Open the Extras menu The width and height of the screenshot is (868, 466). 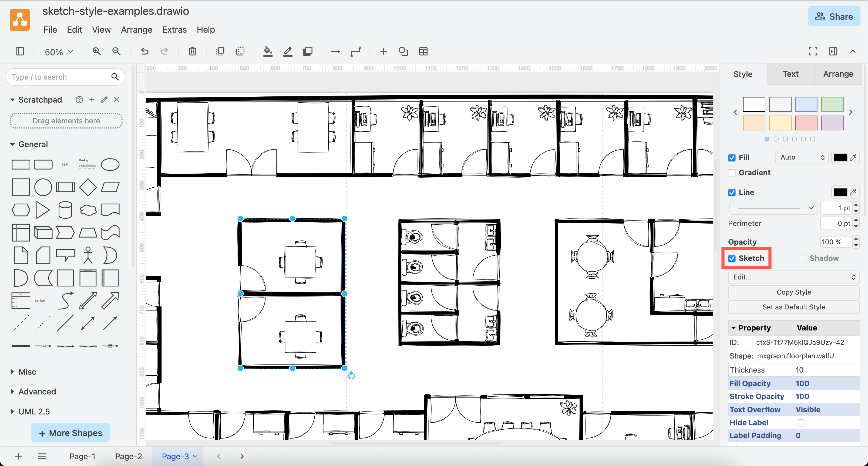174,30
